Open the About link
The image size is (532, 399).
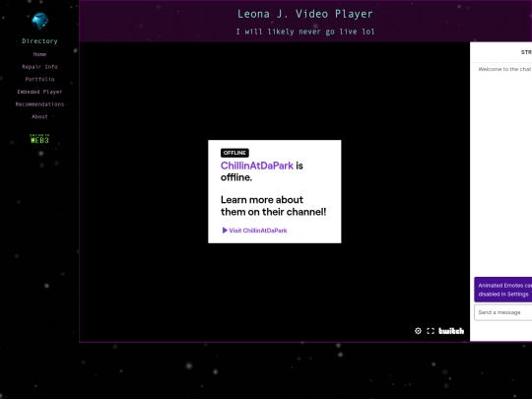[x=39, y=116]
